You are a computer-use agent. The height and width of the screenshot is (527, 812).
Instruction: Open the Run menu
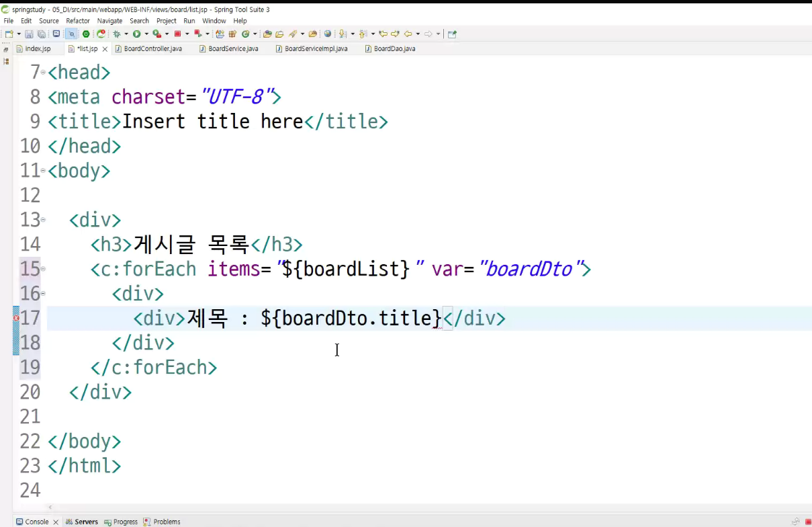[189, 21]
